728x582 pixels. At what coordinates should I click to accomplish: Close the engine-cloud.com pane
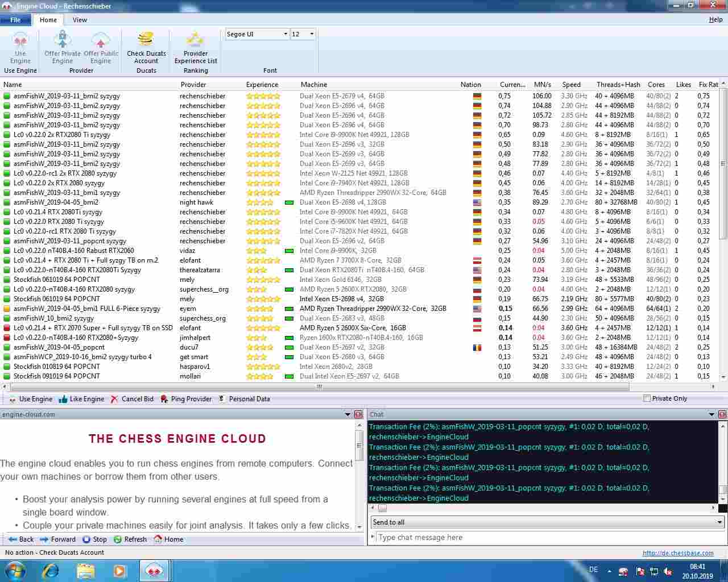pyautogui.click(x=358, y=414)
